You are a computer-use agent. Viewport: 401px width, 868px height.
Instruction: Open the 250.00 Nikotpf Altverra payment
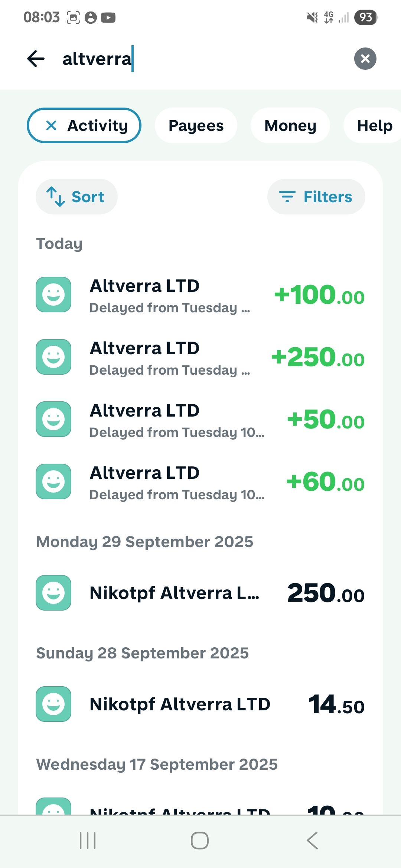(200, 593)
